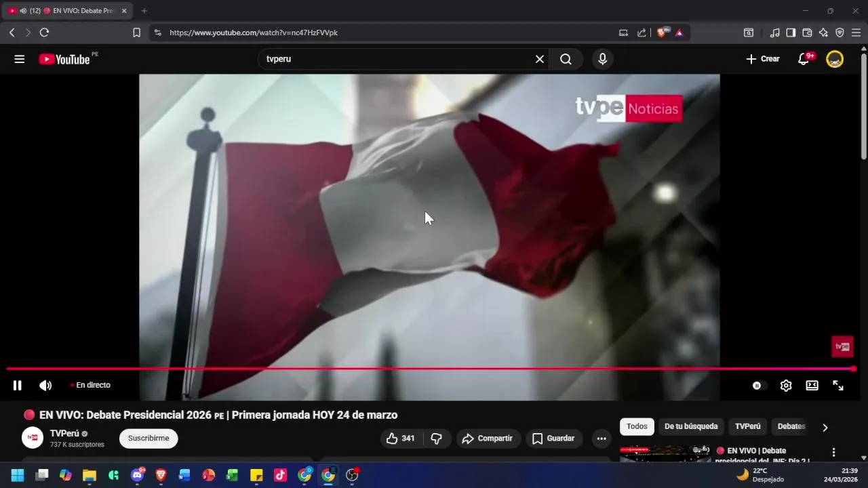The width and height of the screenshot is (868, 488).
Task: Reload the page
Action: point(44,33)
